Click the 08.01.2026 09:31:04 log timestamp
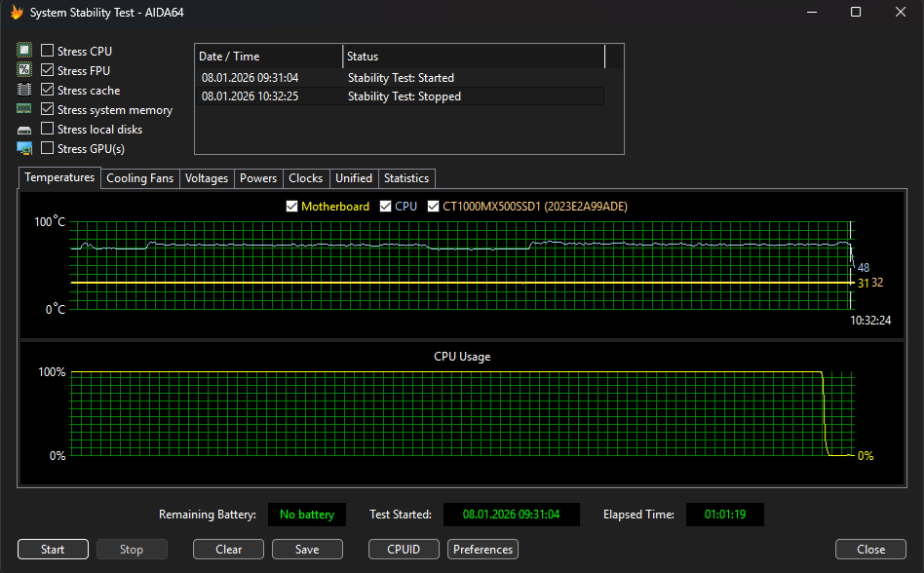This screenshot has height=573, width=924. tap(250, 78)
